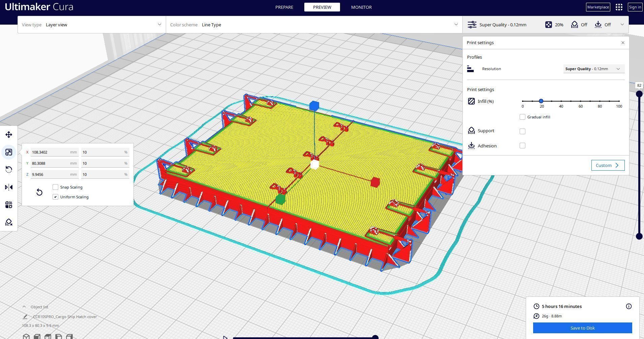Click the support Off icon in header
Image resolution: width=644 pixels, height=339 pixels.
click(575, 25)
